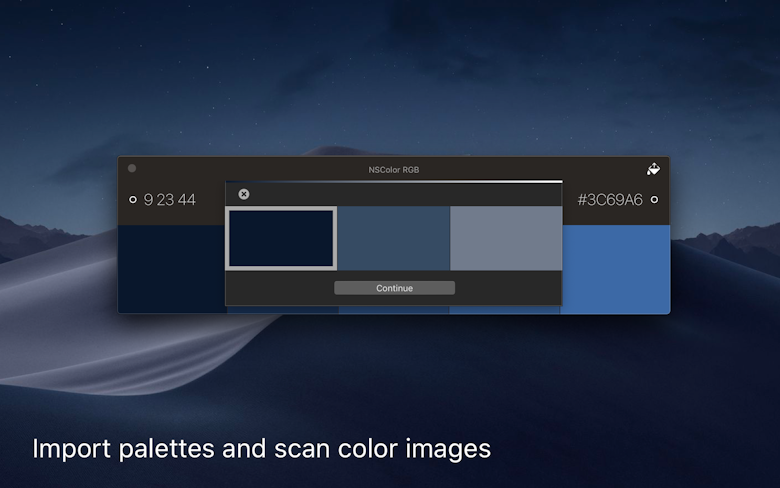Click the paint bucket fill icon
Viewport: 780px width, 488px height.
653,169
